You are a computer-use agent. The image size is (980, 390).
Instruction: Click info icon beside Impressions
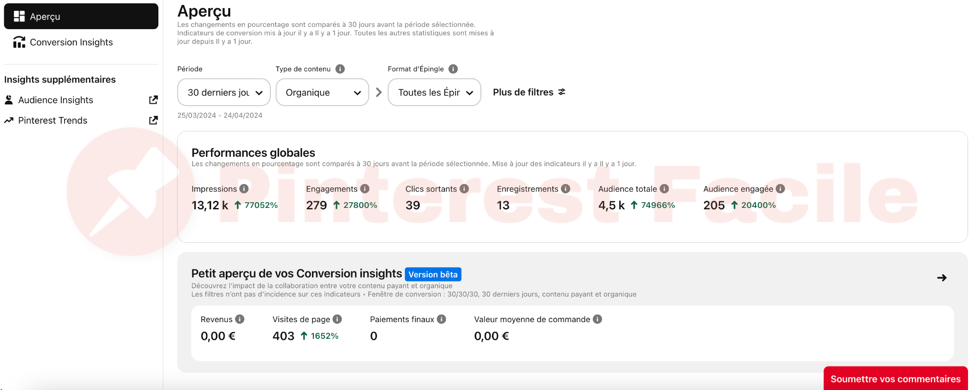(x=244, y=189)
